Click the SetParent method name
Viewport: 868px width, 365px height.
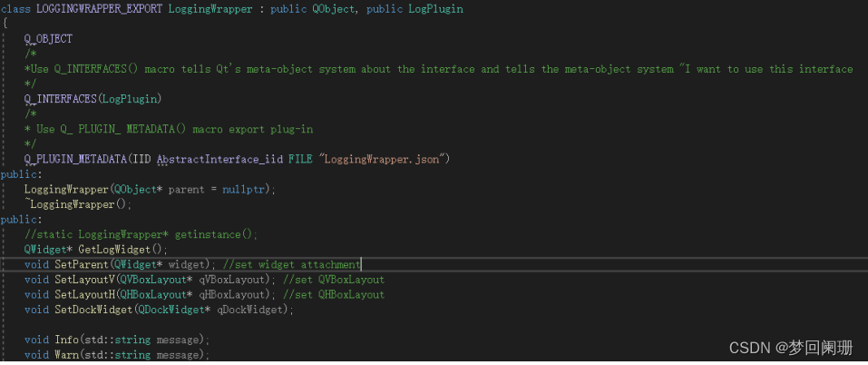[82, 264]
